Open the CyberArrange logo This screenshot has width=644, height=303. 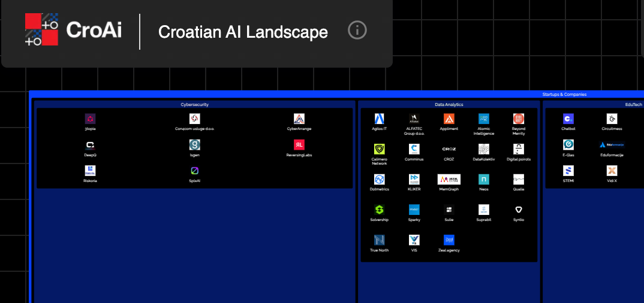299,119
